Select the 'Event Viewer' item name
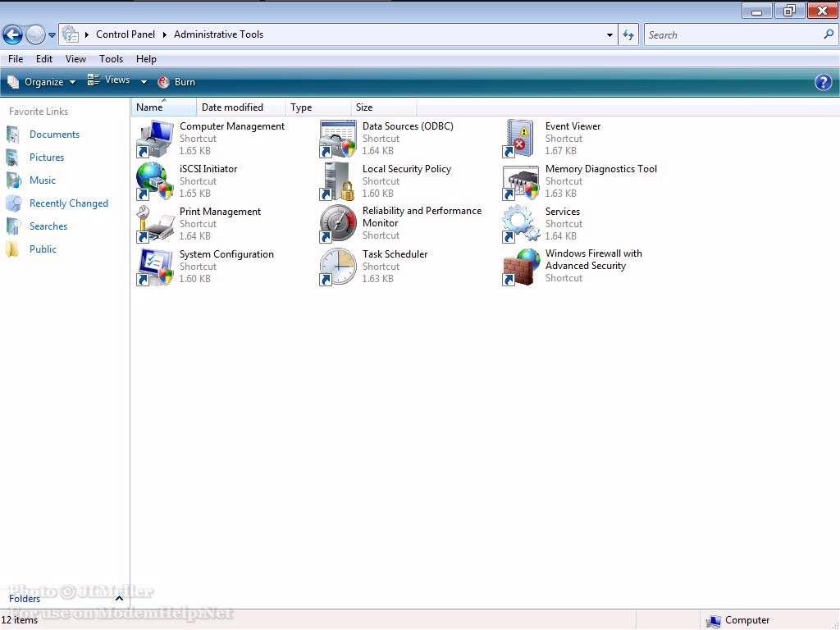840x630 pixels. click(x=573, y=126)
